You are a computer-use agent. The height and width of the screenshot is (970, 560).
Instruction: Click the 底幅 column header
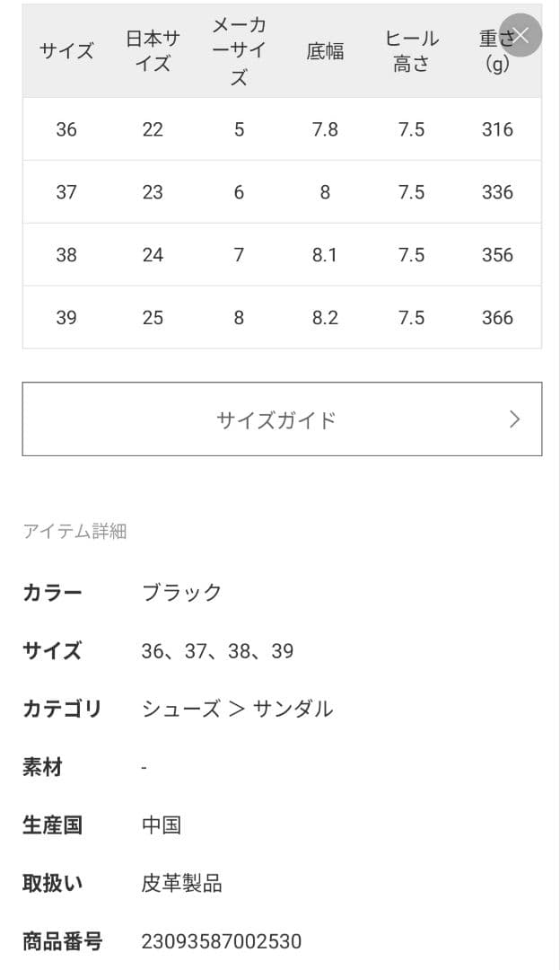pos(324,51)
